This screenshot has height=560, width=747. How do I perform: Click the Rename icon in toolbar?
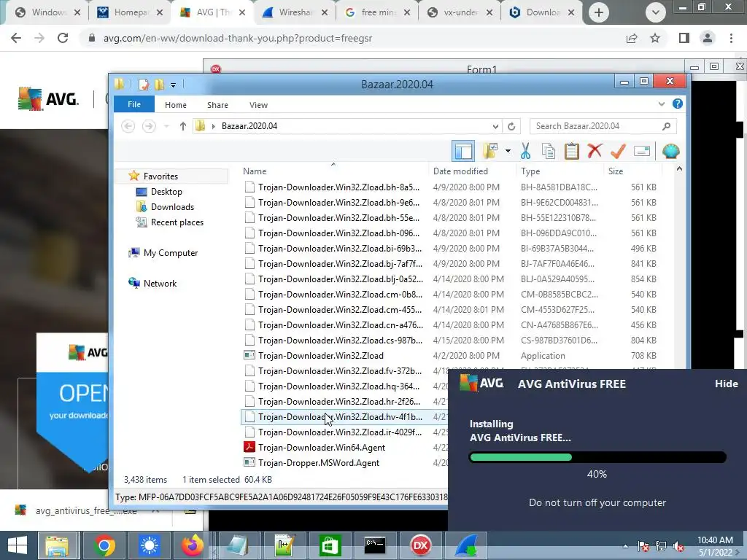point(642,151)
